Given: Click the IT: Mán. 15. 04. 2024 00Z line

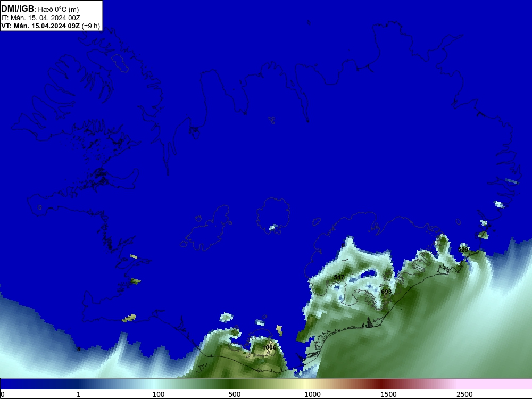Looking at the screenshot, I should coord(41,18).
